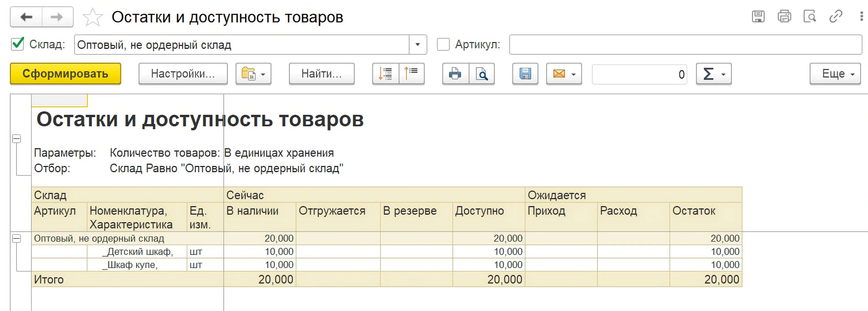This screenshot has width=868, height=311.
Task: Click the Итого total row label
Action: pyautogui.click(x=49, y=279)
